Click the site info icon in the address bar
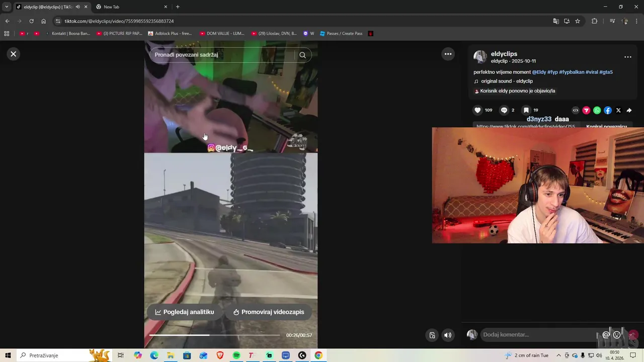This screenshot has height=362, width=644. coord(58,21)
